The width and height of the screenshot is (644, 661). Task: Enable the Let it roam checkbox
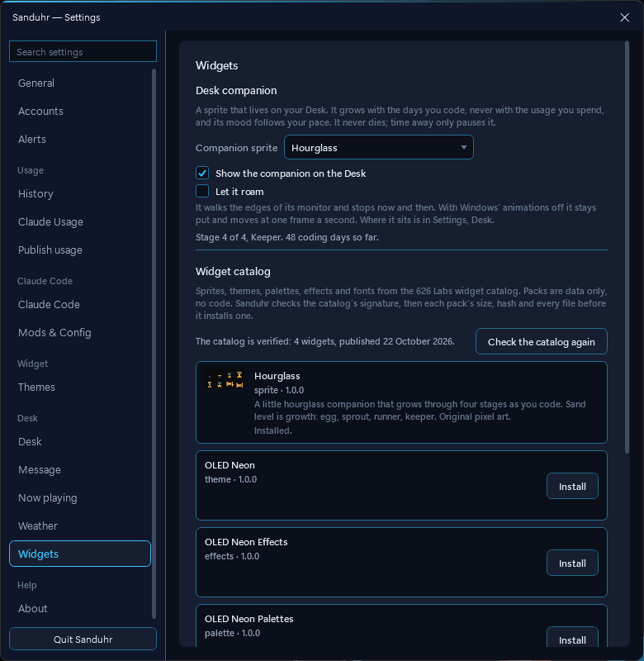click(202, 191)
